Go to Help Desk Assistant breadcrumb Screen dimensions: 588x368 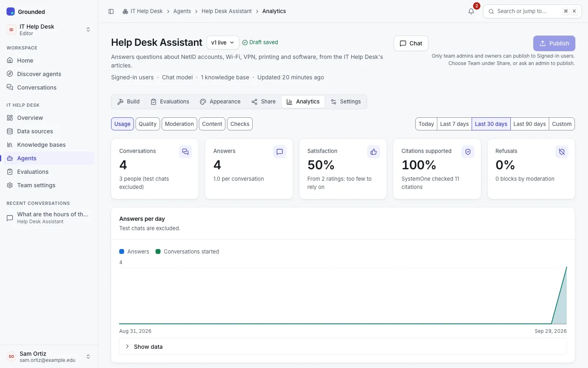(x=227, y=11)
